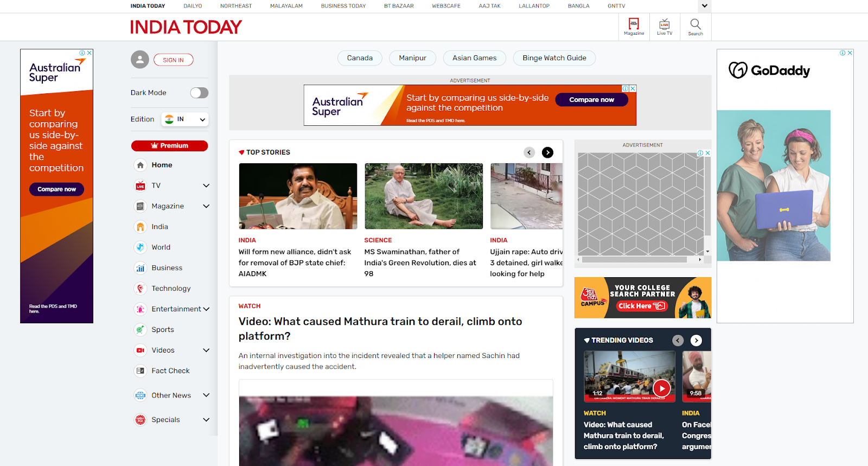The image size is (868, 466).
Task: Click the India sidebar icon
Action: pos(141,227)
